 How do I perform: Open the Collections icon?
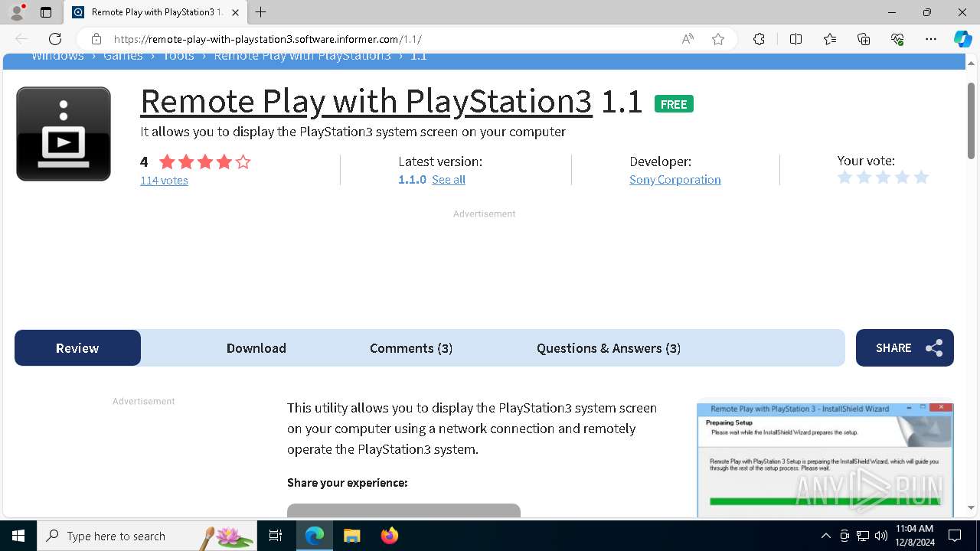(864, 39)
